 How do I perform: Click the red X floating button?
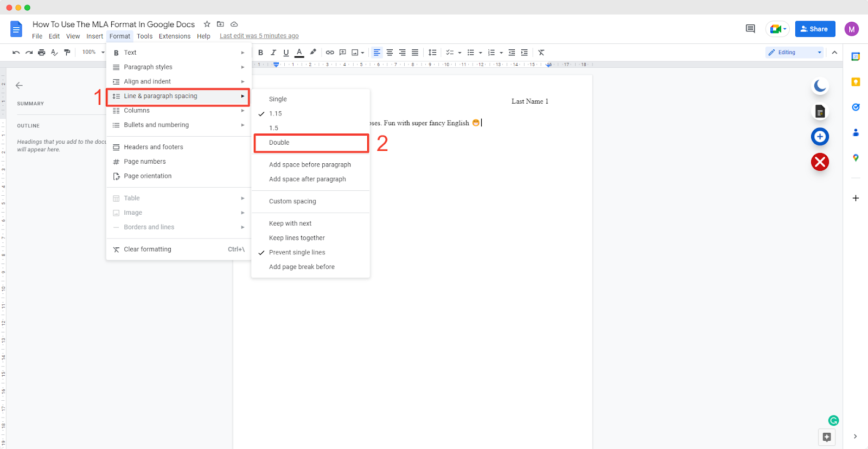pos(820,162)
